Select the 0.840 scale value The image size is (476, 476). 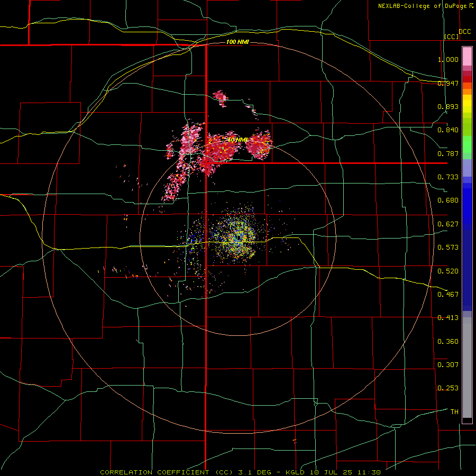tap(448, 130)
